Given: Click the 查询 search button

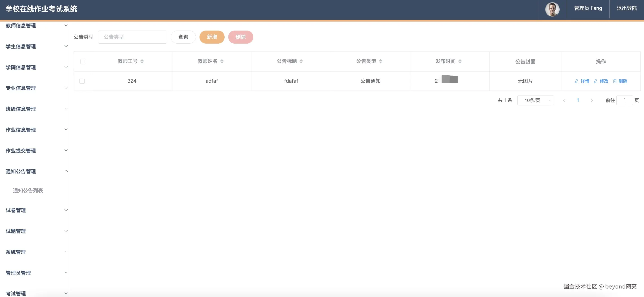Looking at the screenshot, I should click(x=183, y=37).
